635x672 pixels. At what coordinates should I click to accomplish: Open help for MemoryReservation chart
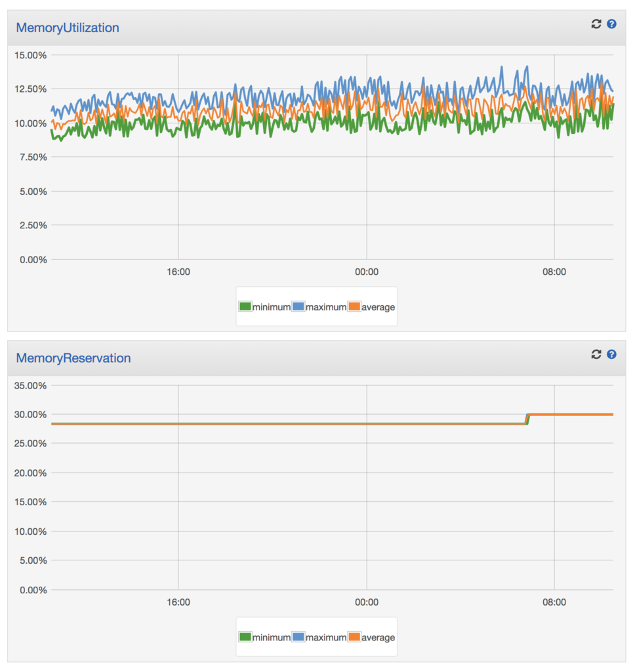click(x=611, y=354)
